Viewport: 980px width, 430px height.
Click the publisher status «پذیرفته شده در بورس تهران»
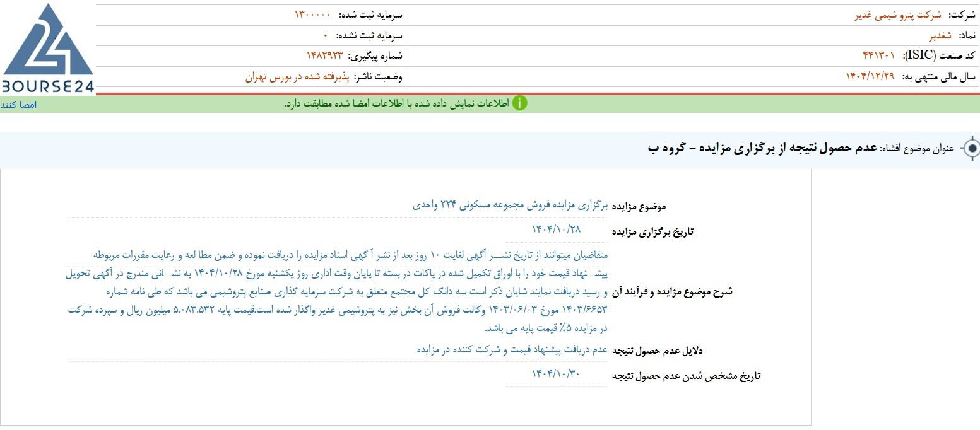point(297,77)
